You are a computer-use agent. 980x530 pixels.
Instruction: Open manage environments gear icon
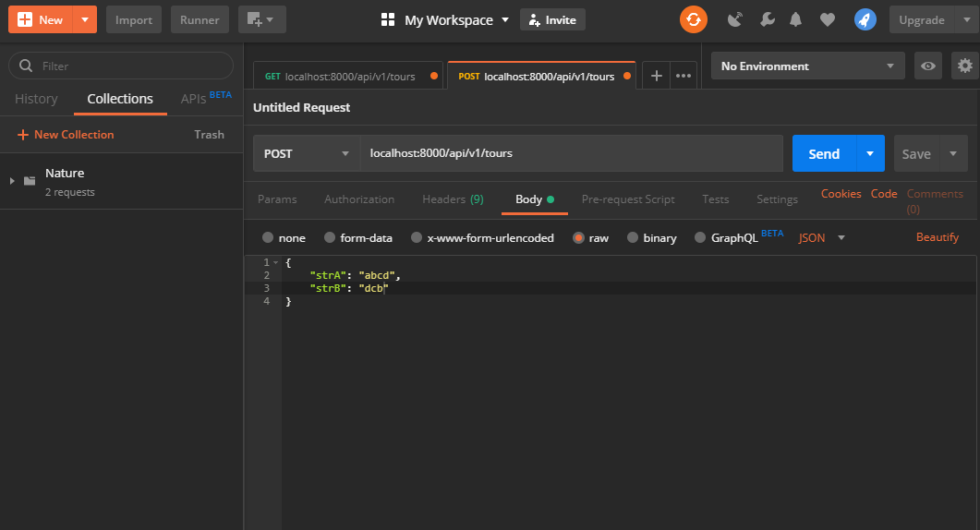[965, 66]
